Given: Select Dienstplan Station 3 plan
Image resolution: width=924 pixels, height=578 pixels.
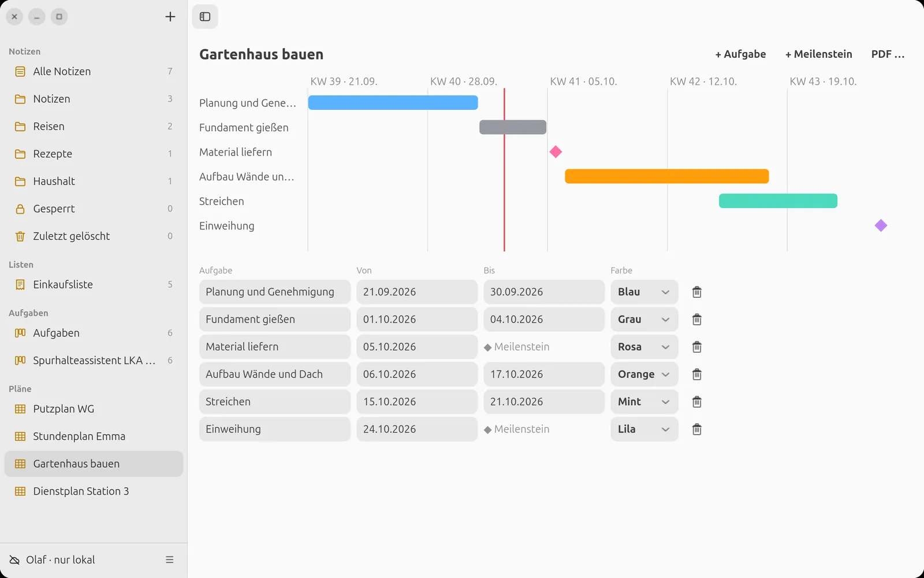Looking at the screenshot, I should 94,491.
